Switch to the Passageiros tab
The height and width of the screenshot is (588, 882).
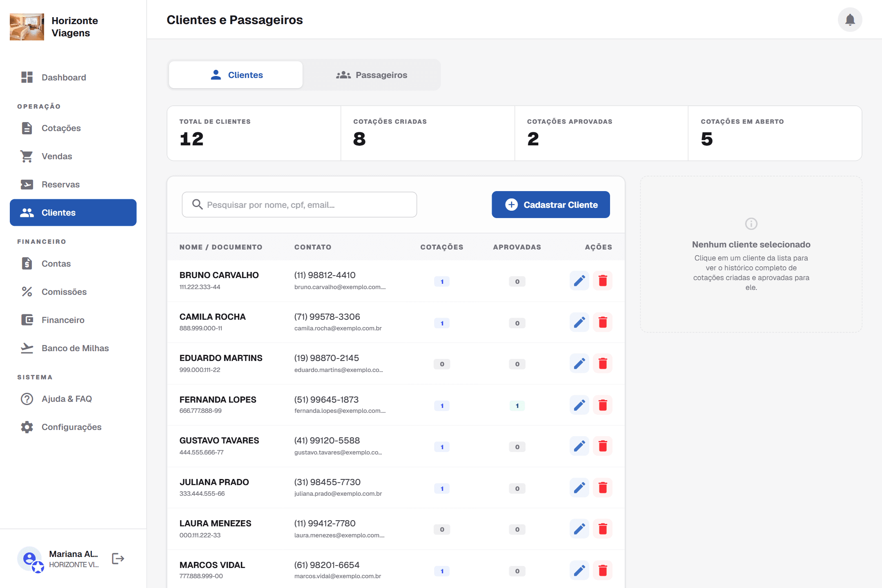(372, 75)
